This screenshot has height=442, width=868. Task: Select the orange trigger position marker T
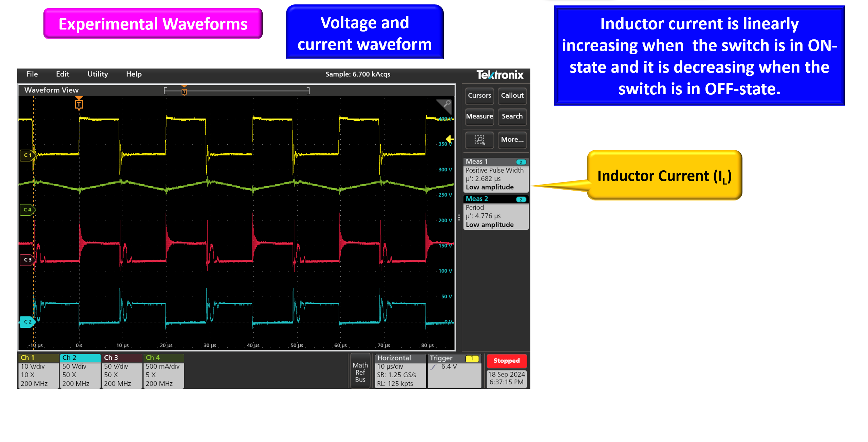point(79,104)
